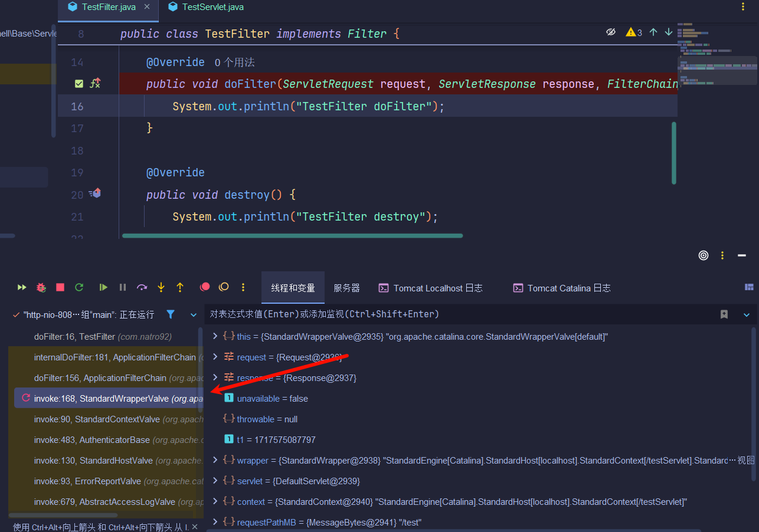Toggle the breakpoint checkbox on line 15

pyautogui.click(x=79, y=84)
